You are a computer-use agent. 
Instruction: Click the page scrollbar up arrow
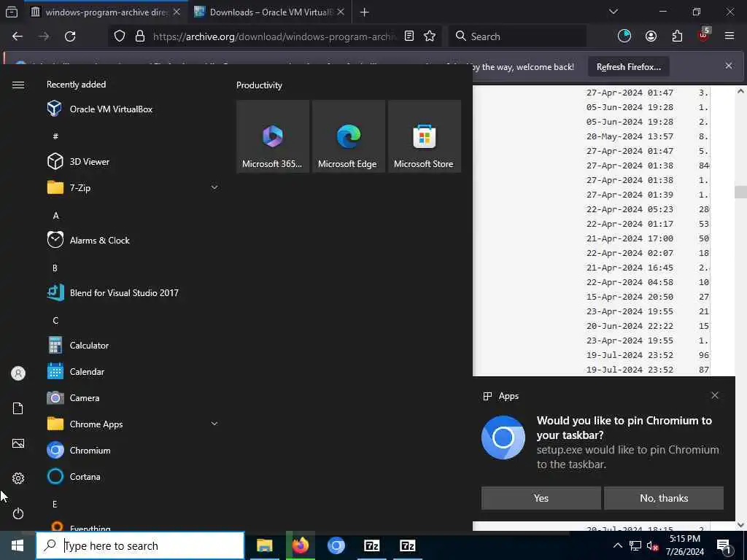tap(741, 91)
